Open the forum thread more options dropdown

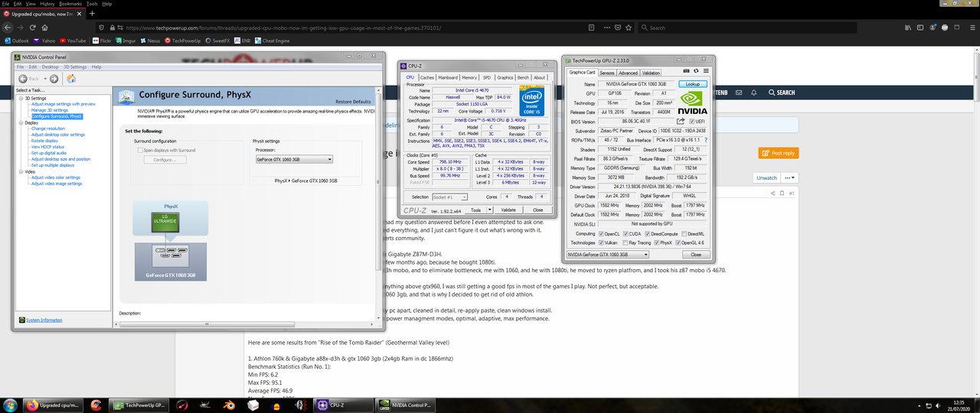pos(789,177)
